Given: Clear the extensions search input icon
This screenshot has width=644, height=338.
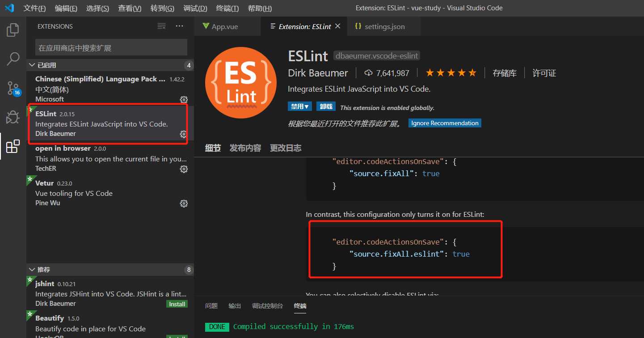Looking at the screenshot, I should click(x=161, y=26).
